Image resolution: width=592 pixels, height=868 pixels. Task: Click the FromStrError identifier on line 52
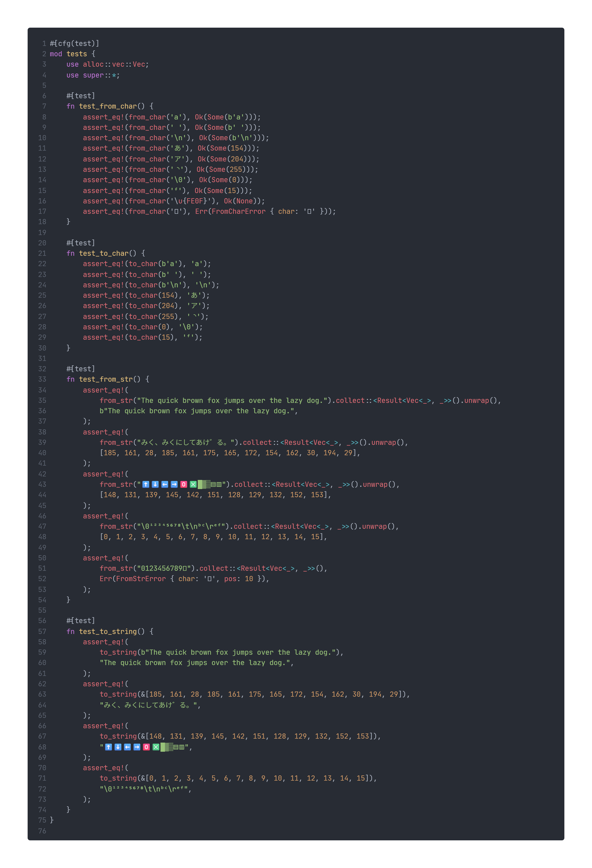(141, 579)
